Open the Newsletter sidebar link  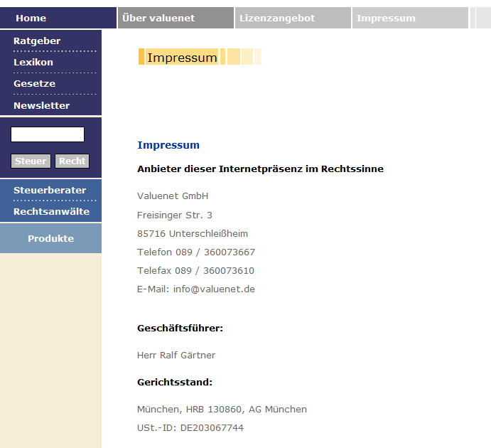click(x=41, y=105)
